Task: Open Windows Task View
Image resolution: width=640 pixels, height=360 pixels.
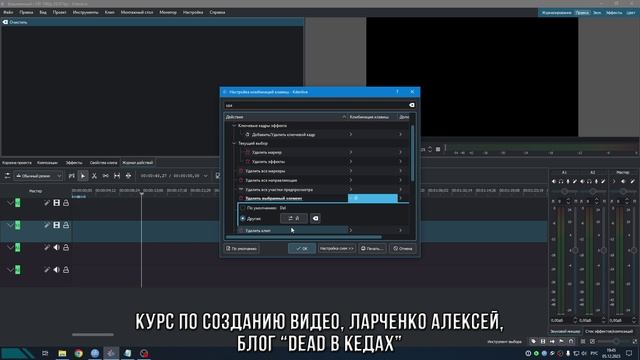Action: (x=45, y=353)
